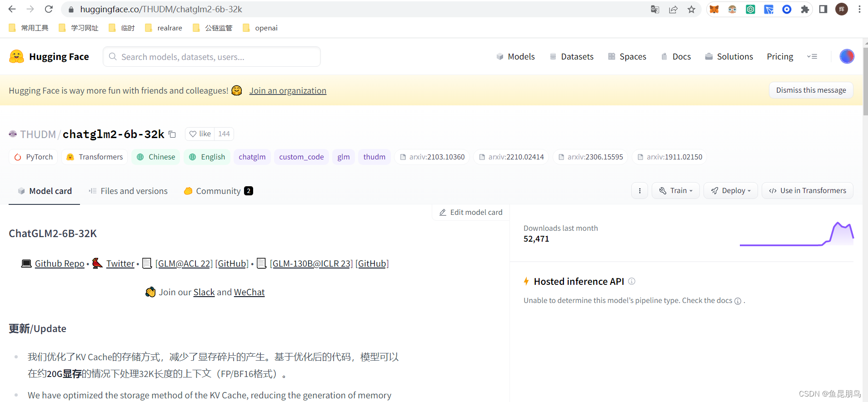Click the site lock icon in address bar
868x402 pixels.
click(x=71, y=9)
